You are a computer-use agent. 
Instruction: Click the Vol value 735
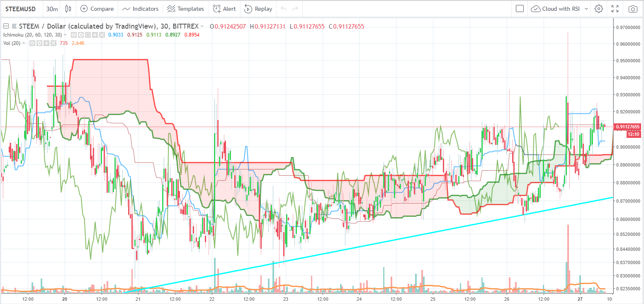pos(63,43)
